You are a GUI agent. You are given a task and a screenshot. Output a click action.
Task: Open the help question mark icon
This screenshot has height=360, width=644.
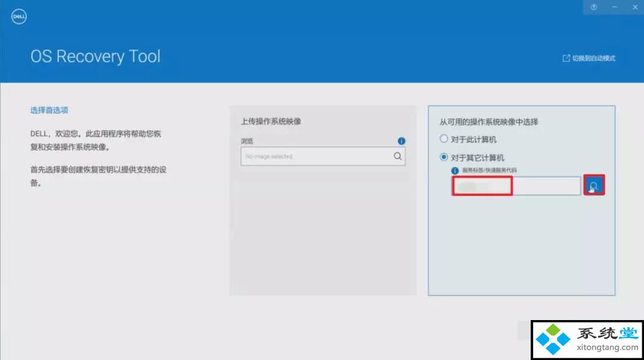tap(593, 7)
